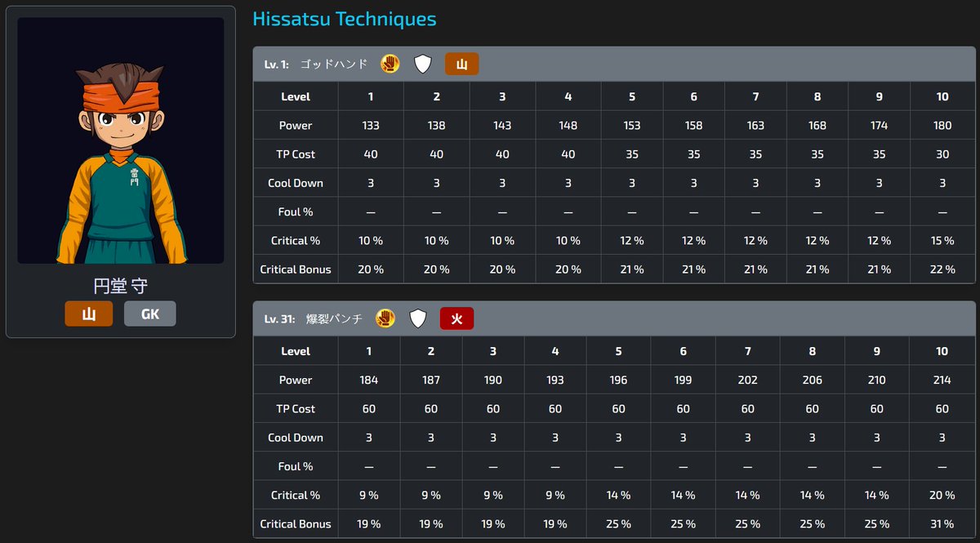
Task: Click Critical Bonus value 31 %
Action: pos(942,524)
